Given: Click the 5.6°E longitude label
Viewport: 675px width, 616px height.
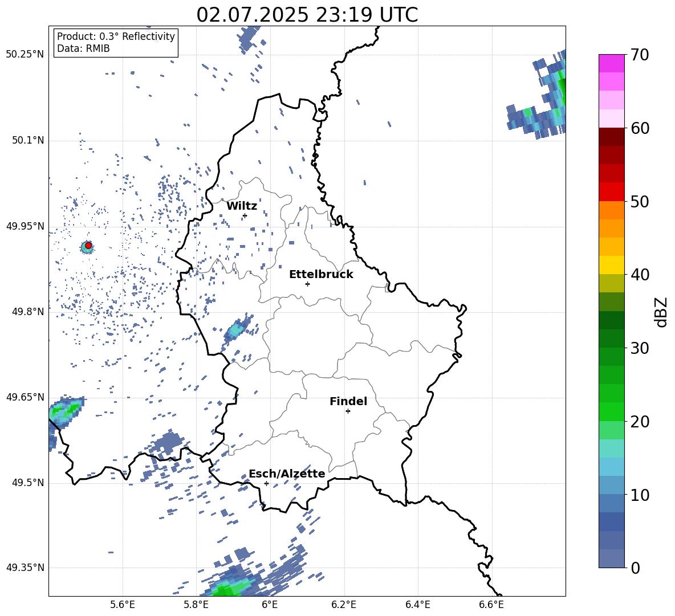Looking at the screenshot, I should pyautogui.click(x=123, y=605).
